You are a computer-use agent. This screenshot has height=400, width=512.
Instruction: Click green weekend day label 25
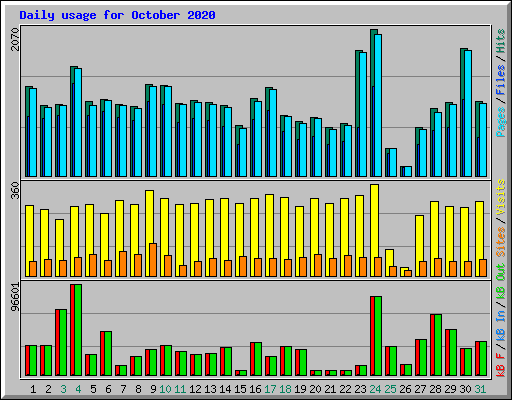click(x=390, y=389)
